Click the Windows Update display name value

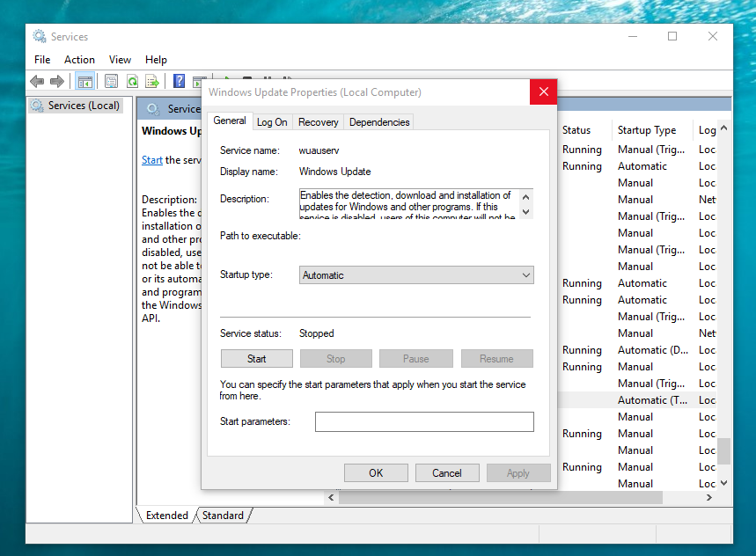click(x=334, y=172)
